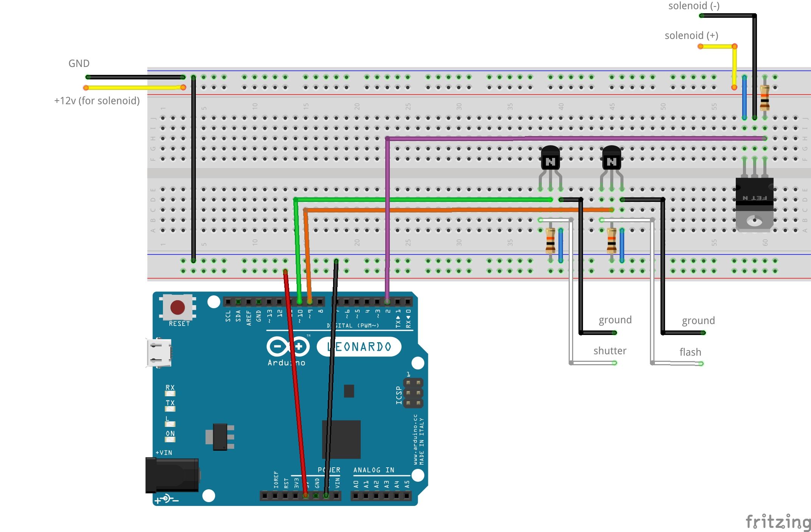Click the shutter label text
Screen dimensions: 811x532
click(x=610, y=351)
